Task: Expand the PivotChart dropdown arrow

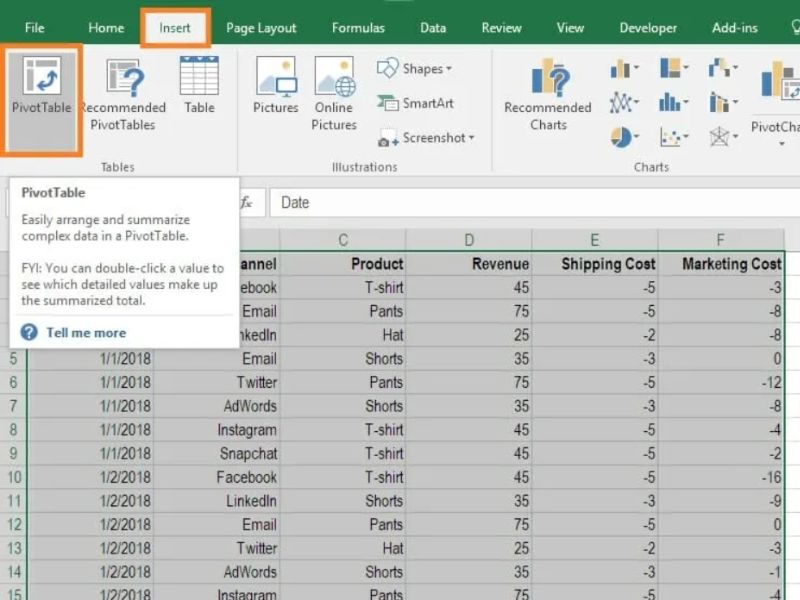Action: 782,144
